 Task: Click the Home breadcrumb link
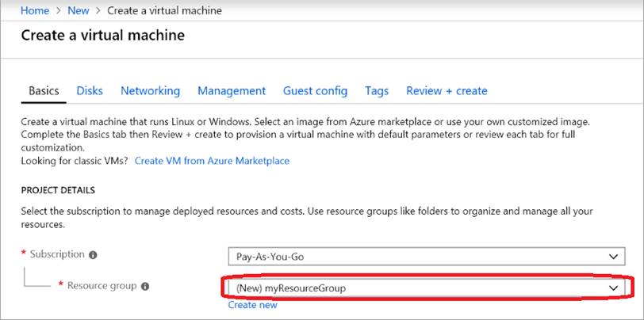pyautogui.click(x=35, y=11)
